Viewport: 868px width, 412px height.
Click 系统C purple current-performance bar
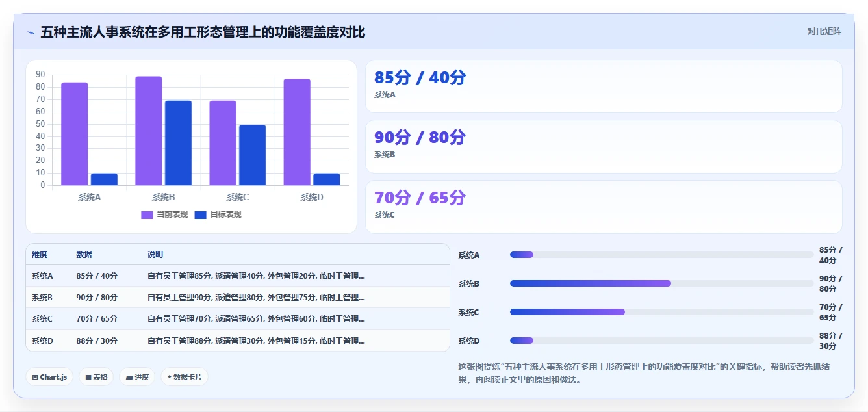(223, 143)
